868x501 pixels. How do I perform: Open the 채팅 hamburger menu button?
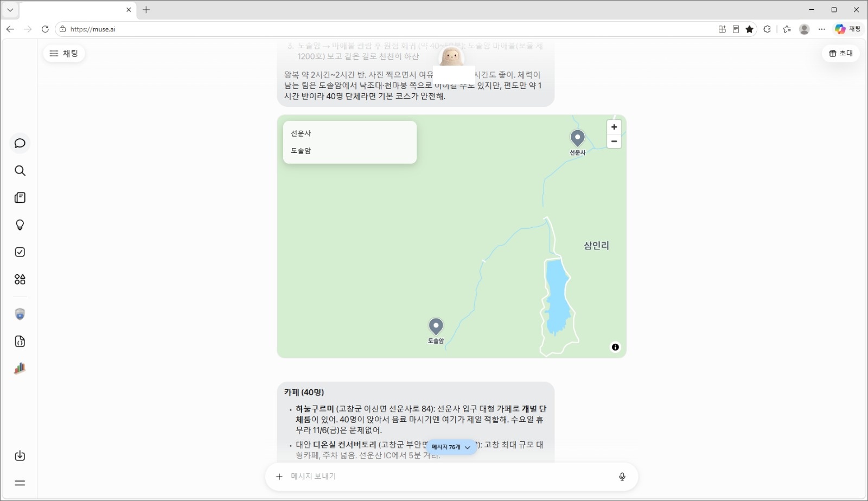(x=64, y=53)
